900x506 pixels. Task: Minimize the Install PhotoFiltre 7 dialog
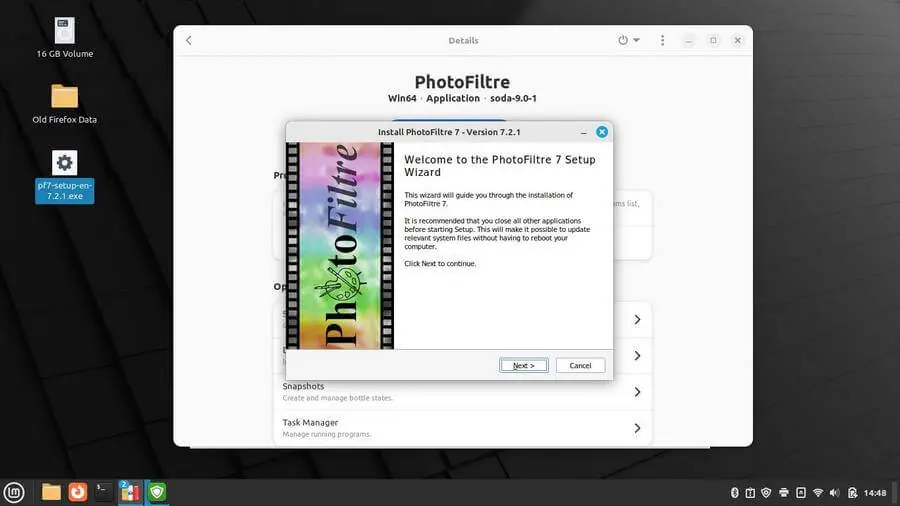(x=584, y=133)
